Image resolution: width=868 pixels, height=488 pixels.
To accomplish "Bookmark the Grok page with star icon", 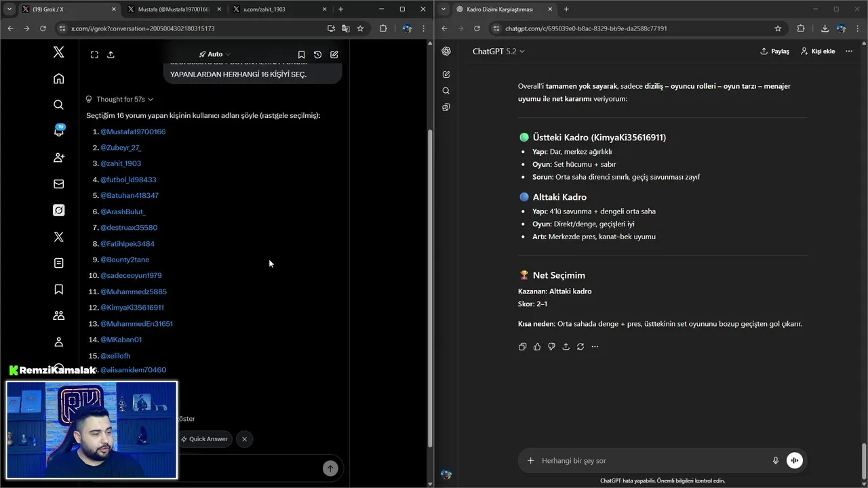I will (x=360, y=28).
